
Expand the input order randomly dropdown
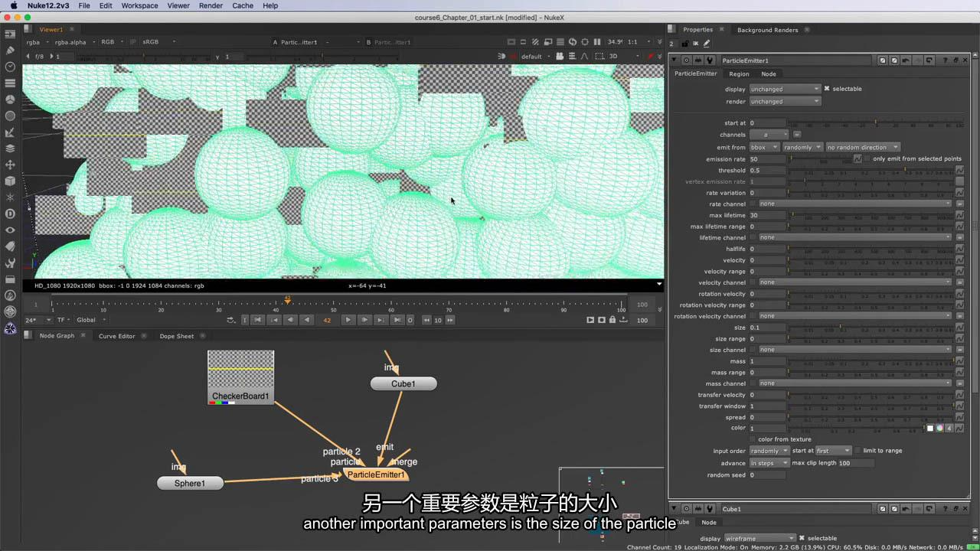(x=769, y=451)
